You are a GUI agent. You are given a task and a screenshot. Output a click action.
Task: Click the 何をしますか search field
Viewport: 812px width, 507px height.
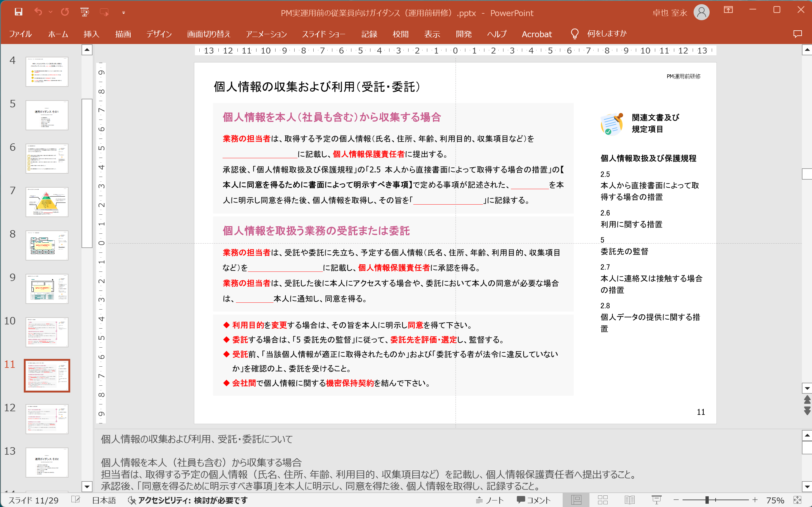tap(607, 34)
